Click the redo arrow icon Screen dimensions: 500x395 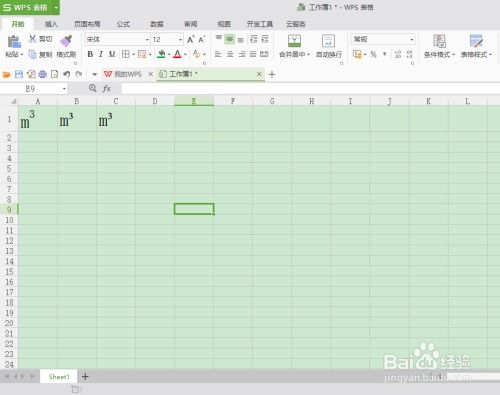(79, 74)
